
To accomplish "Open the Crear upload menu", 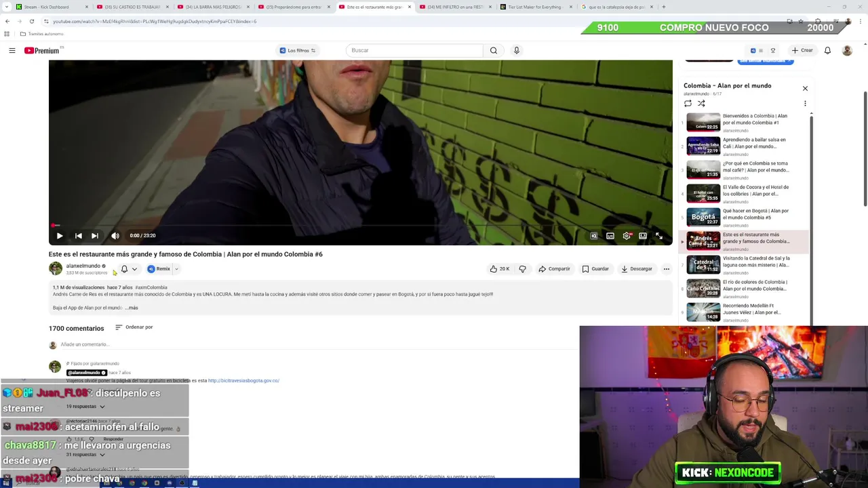I will (802, 50).
